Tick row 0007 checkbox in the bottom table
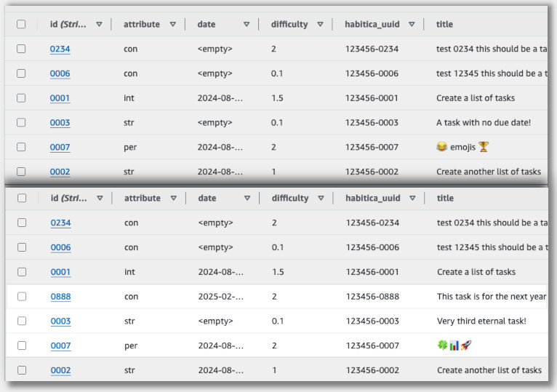This screenshot has width=557, height=392. click(x=22, y=345)
